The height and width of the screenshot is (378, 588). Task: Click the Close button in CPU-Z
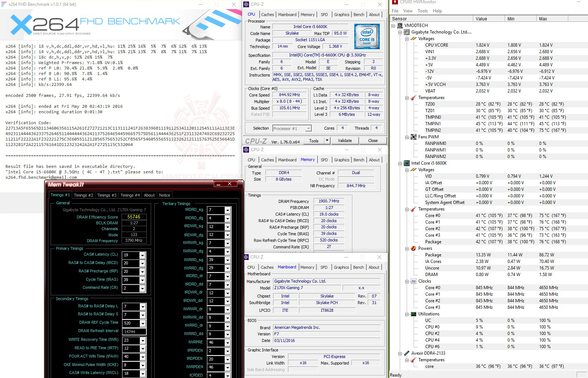coord(373,141)
